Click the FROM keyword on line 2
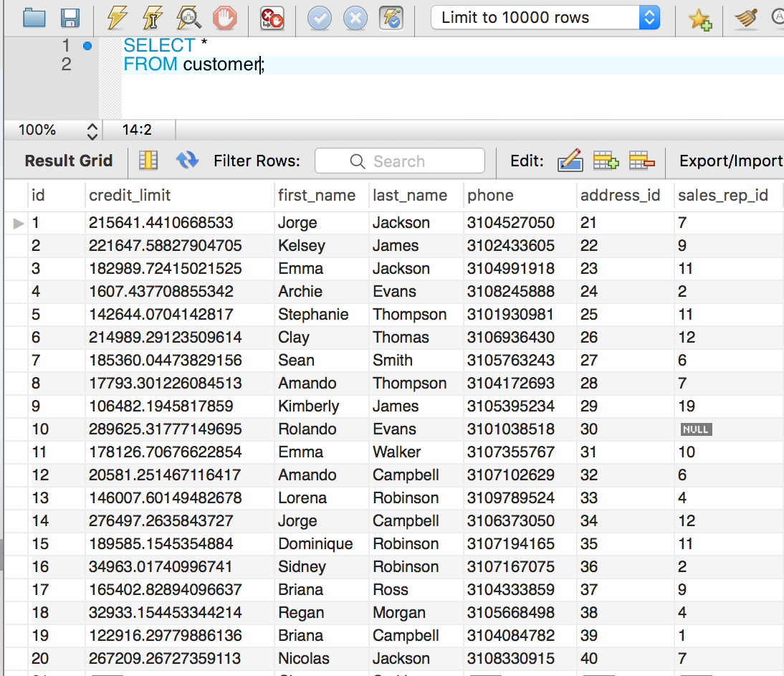This screenshot has height=676, width=784. click(x=150, y=65)
